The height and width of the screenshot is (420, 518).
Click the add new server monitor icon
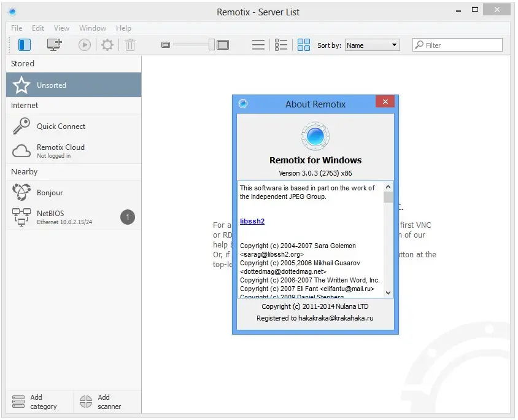pyautogui.click(x=54, y=45)
